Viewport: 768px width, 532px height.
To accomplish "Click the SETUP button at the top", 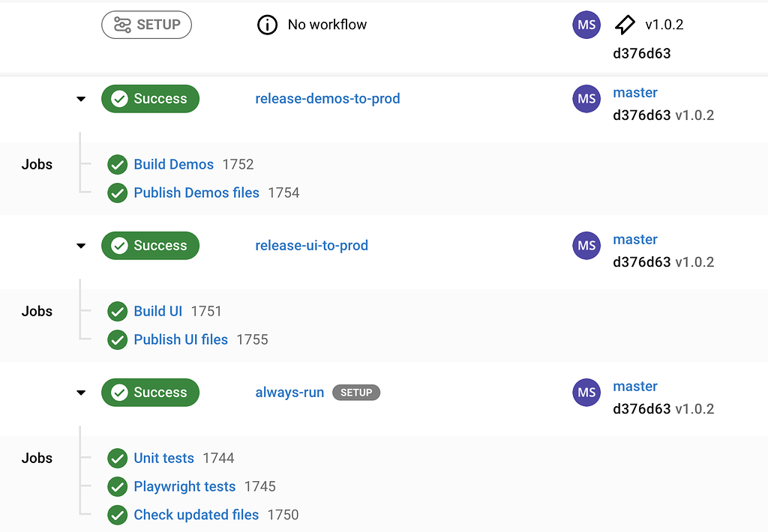I will 146,24.
